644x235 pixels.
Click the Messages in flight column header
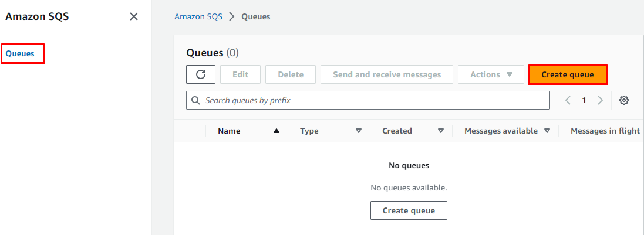tap(605, 131)
